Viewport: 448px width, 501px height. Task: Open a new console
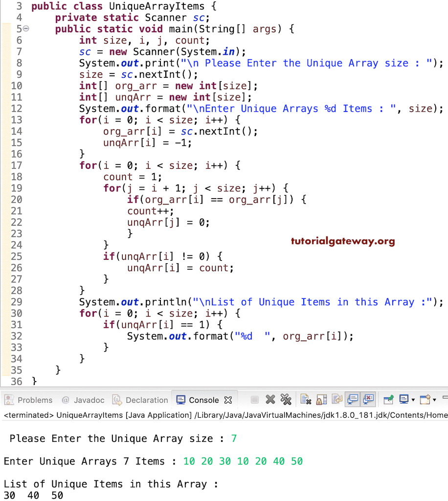pos(426,400)
